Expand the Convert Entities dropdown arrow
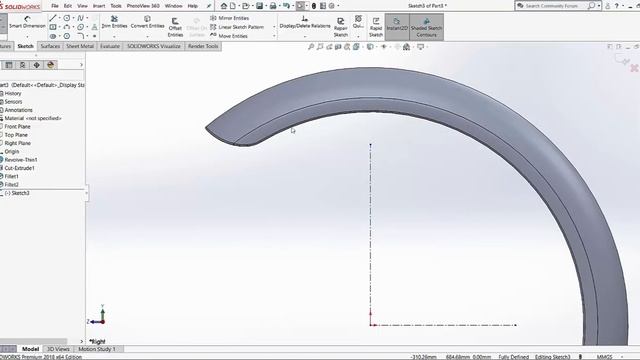640x360 pixels. [147, 36]
